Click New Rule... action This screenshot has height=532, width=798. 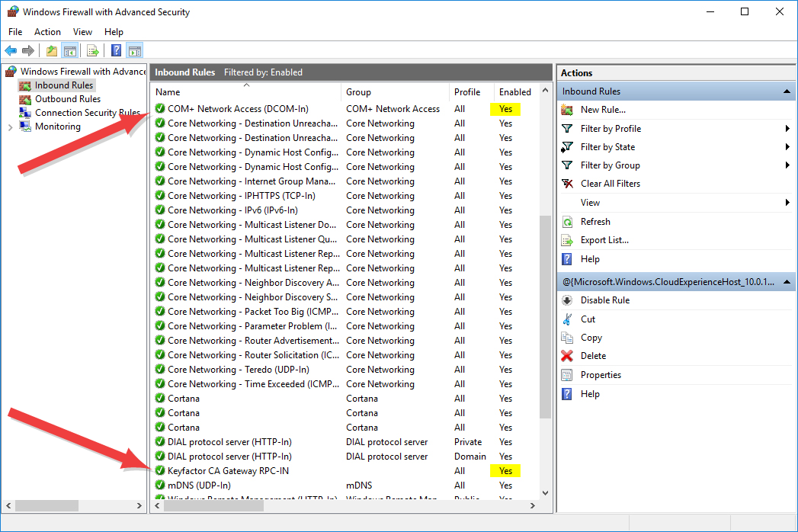(x=603, y=110)
